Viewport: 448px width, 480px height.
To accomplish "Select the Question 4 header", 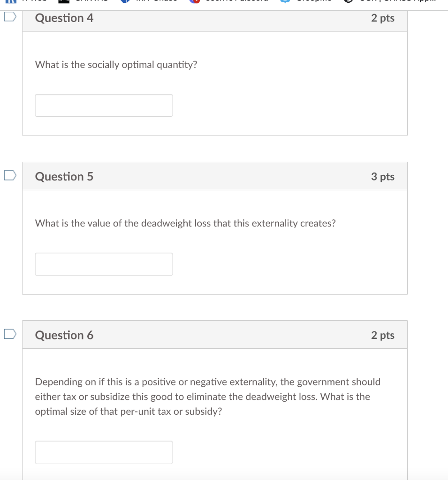I will coord(64,18).
